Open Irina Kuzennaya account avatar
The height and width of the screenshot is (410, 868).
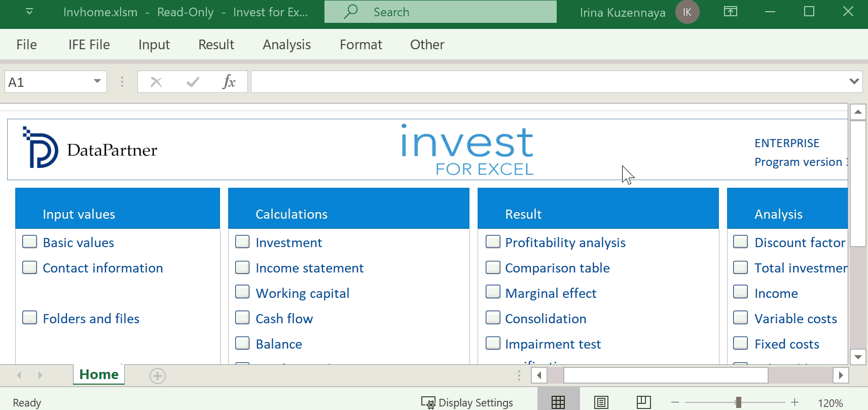(x=687, y=12)
